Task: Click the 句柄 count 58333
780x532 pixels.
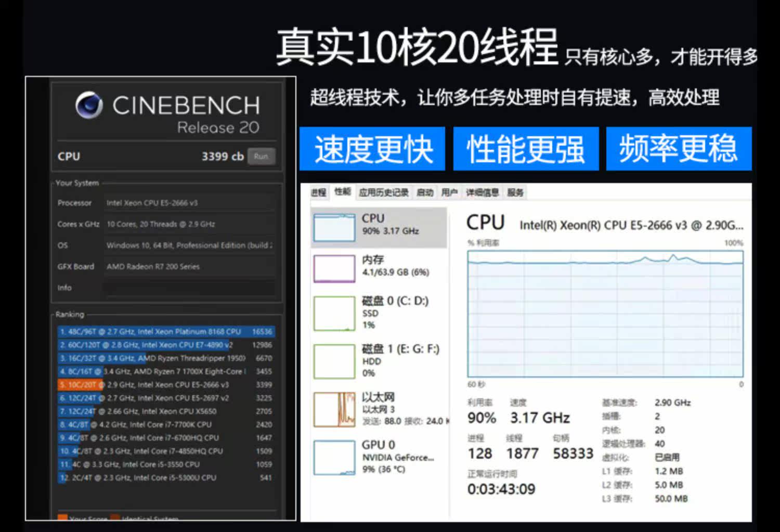Action: tap(573, 453)
